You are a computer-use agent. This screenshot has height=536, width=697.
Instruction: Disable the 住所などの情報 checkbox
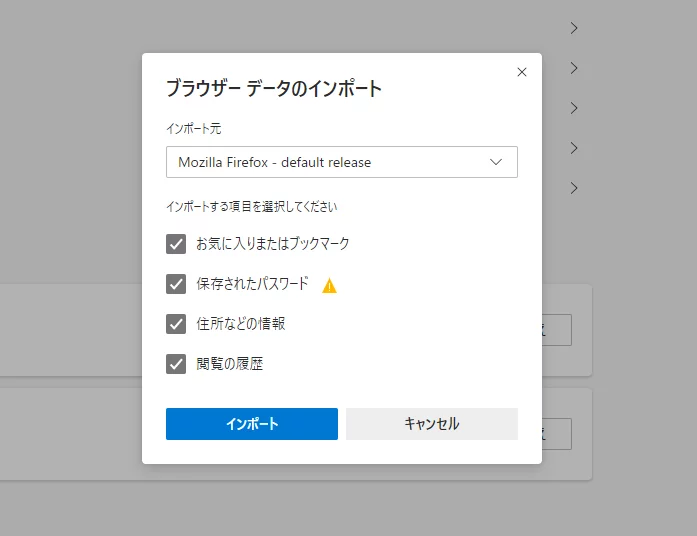pos(177,323)
